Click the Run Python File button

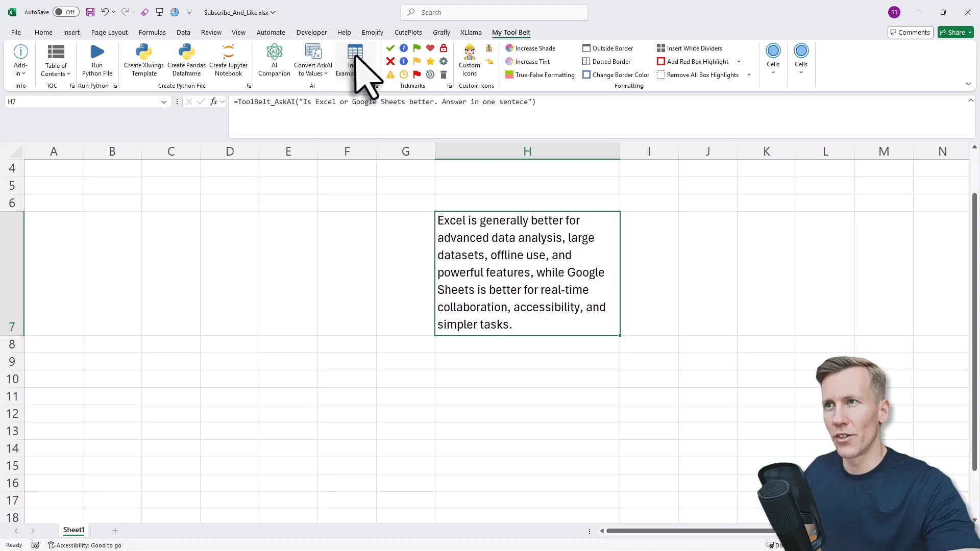point(96,59)
